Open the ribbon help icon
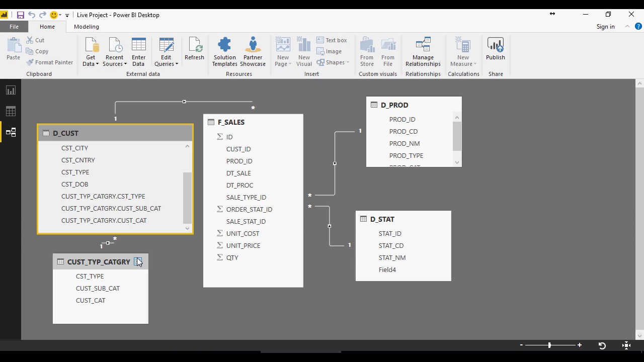The width and height of the screenshot is (644, 362). pos(638,27)
